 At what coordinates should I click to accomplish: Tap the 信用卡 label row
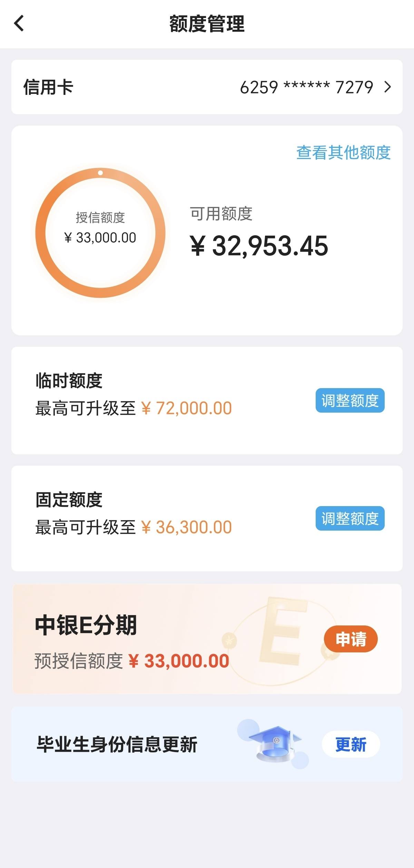(x=207, y=87)
